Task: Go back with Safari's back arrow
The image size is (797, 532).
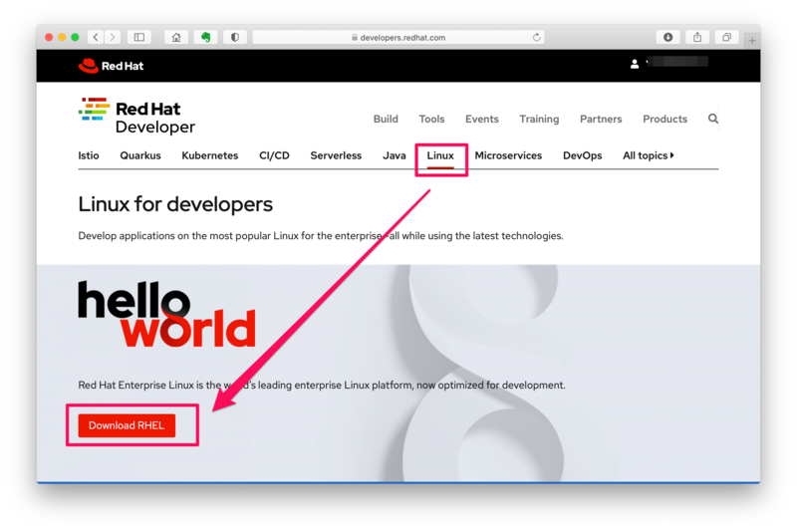Action: 96,37
